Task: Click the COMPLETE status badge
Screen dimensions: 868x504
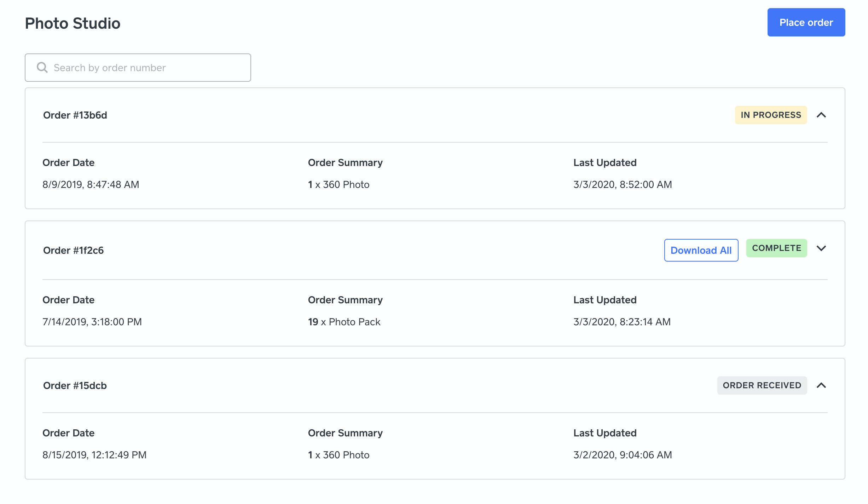Action: [x=776, y=248]
